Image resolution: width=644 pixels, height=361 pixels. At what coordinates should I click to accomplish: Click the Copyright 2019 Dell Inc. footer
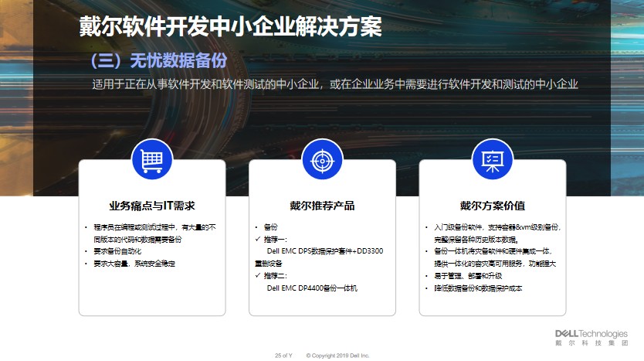[337, 356]
